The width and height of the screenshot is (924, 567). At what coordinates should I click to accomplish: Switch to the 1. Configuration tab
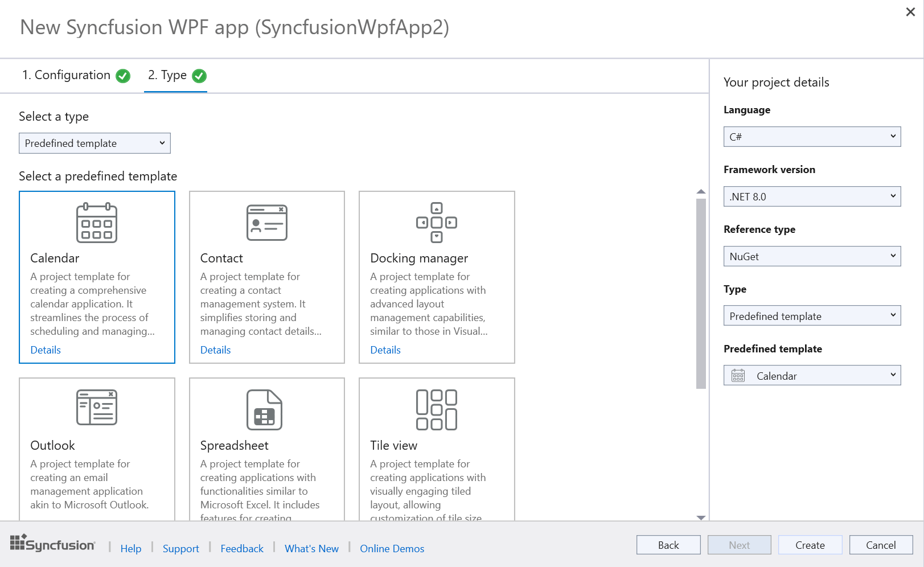click(76, 75)
